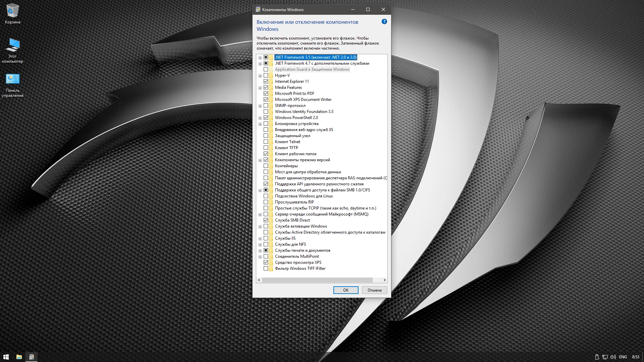Click the blue help question mark icon
Image resolution: width=644 pixels, height=362 pixels.
[384, 22]
